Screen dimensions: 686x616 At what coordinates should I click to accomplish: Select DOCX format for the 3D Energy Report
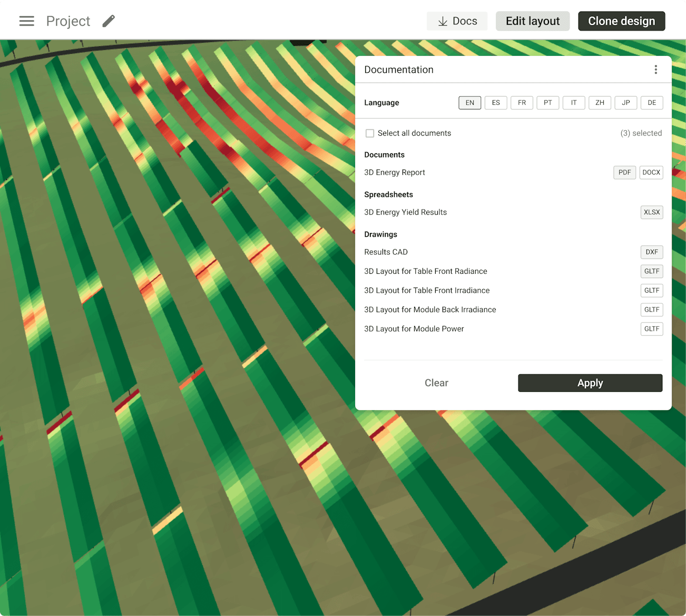(x=651, y=172)
